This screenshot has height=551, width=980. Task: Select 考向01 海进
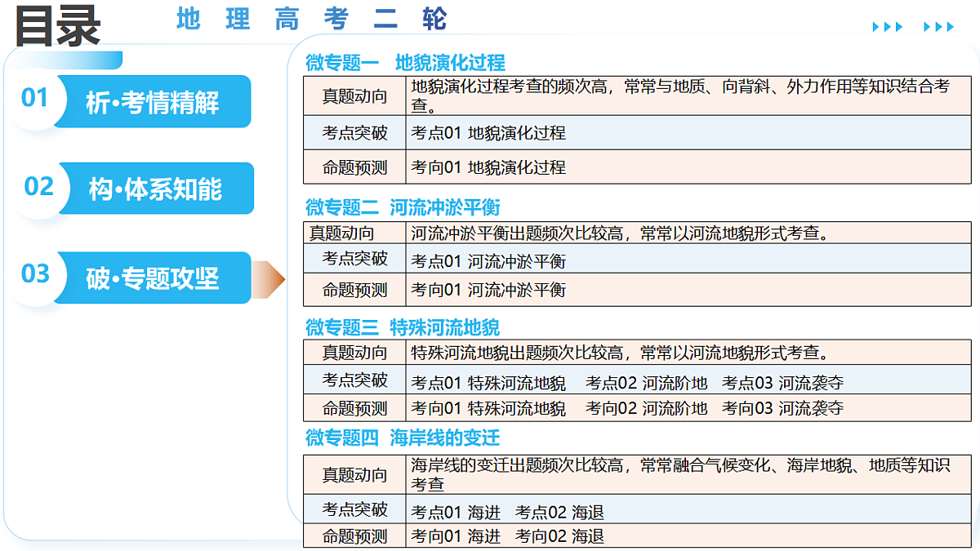point(456,536)
